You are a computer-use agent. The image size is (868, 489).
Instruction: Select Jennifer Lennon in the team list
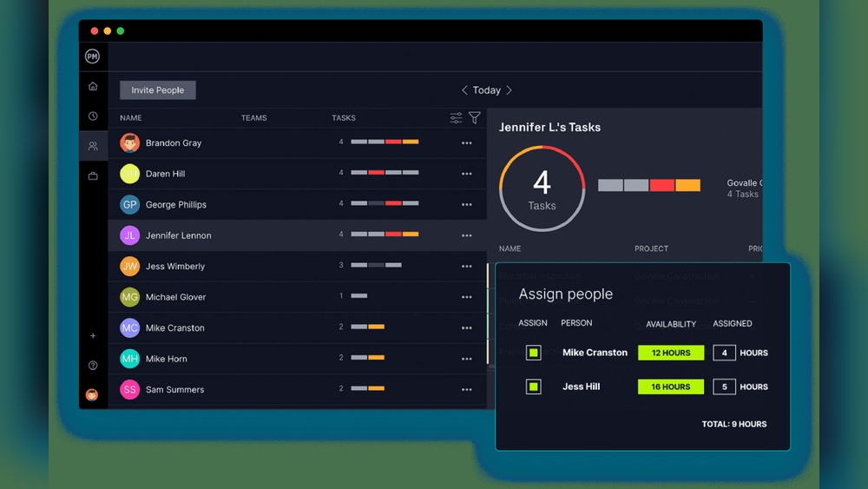click(x=178, y=235)
